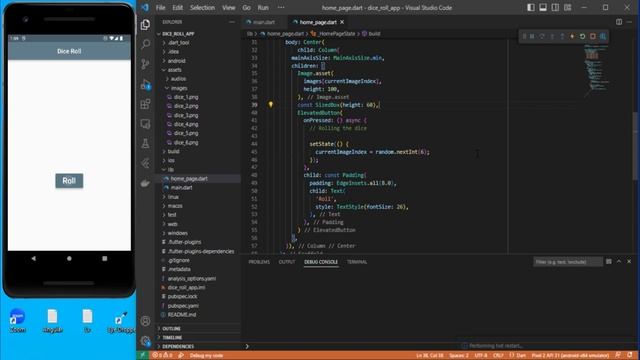Click the Filter input in Debug Console

568,262
